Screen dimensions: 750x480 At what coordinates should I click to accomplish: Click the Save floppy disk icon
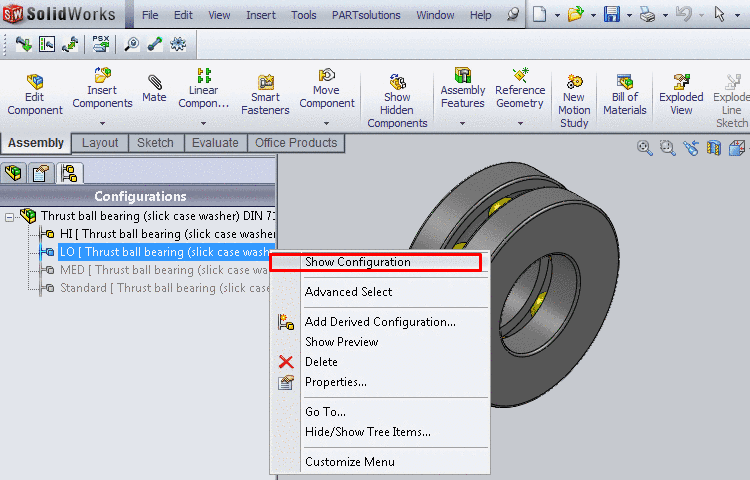pyautogui.click(x=612, y=14)
